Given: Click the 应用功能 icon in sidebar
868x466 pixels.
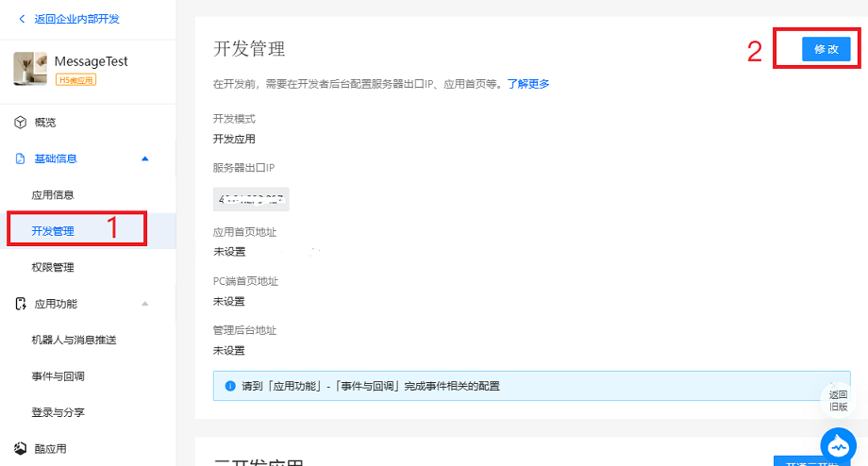Looking at the screenshot, I should point(20,304).
